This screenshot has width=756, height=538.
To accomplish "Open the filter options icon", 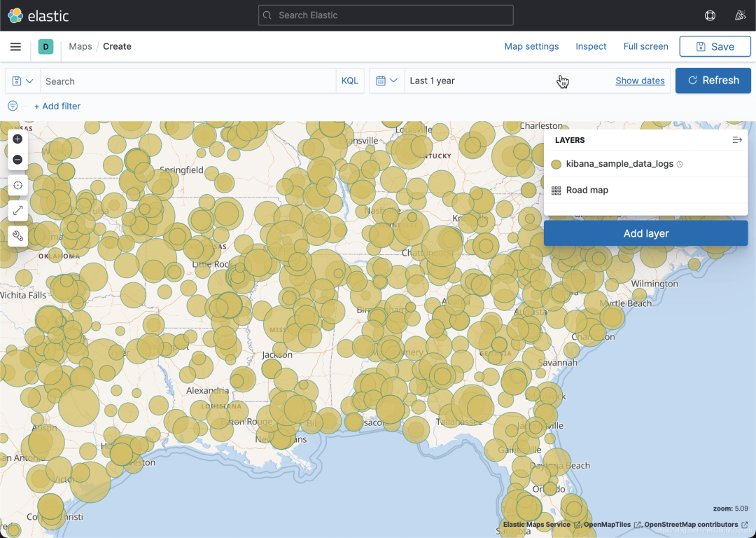I will (13, 106).
